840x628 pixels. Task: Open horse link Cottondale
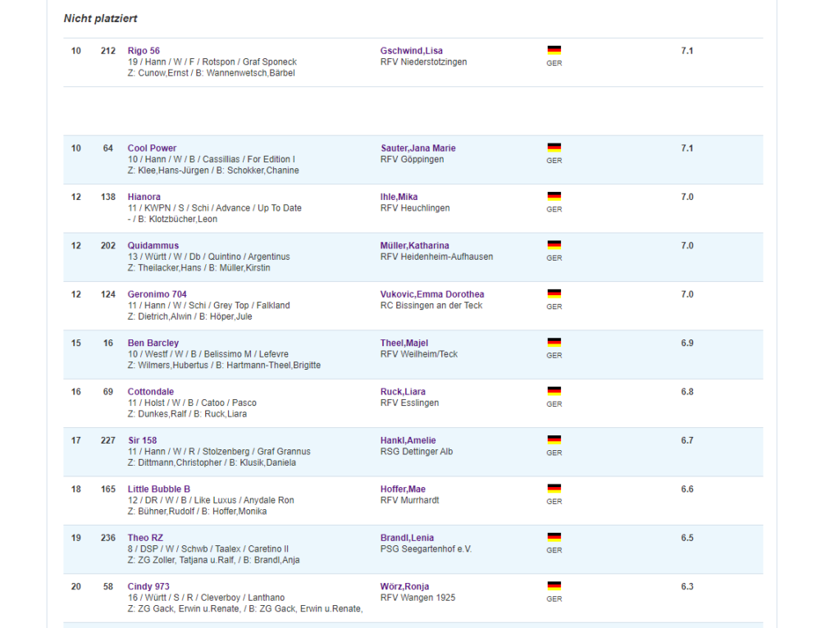[x=151, y=392]
